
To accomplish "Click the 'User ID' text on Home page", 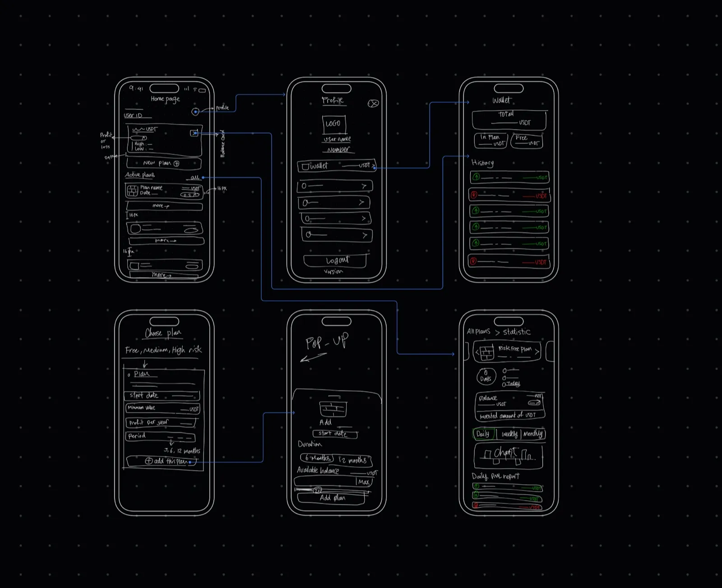I will click(x=133, y=115).
